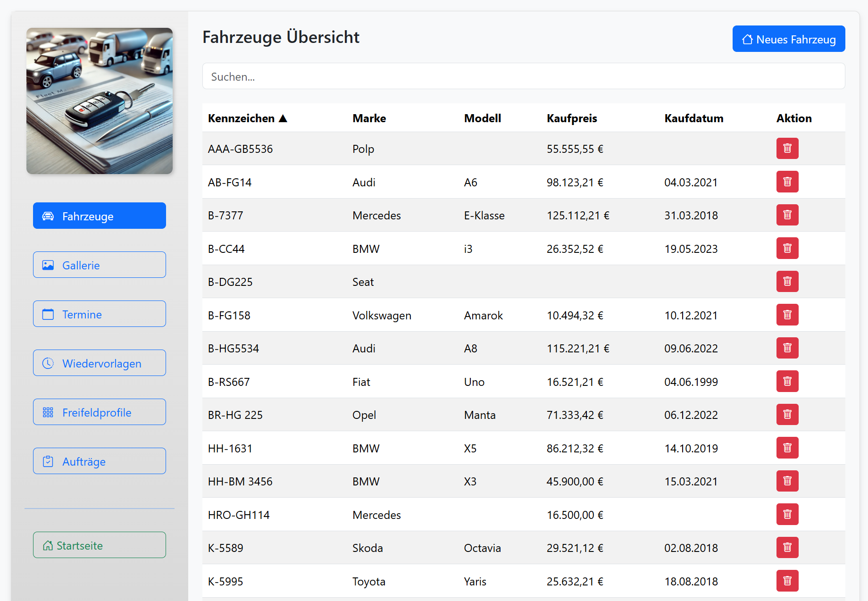Sort vehicles by Kaufpreis header
Viewport: 868px width, 601px height.
tap(572, 118)
